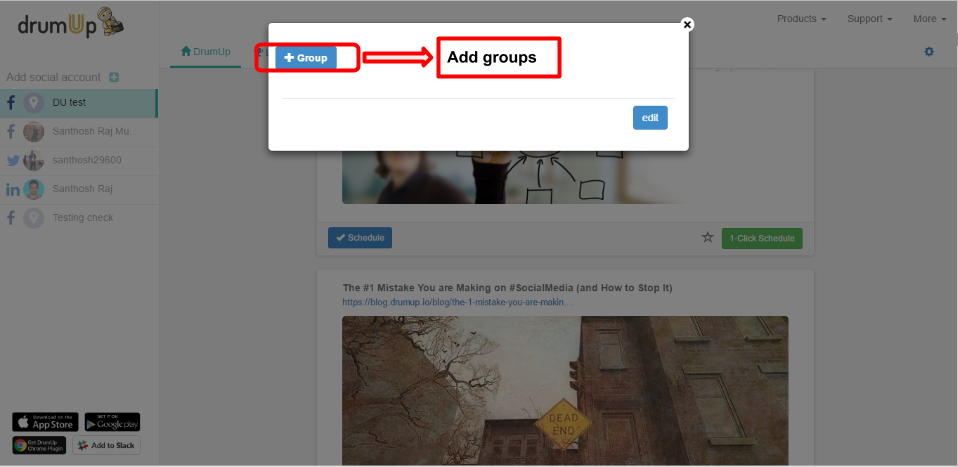Open the blog.drumup.io article link

click(458, 302)
